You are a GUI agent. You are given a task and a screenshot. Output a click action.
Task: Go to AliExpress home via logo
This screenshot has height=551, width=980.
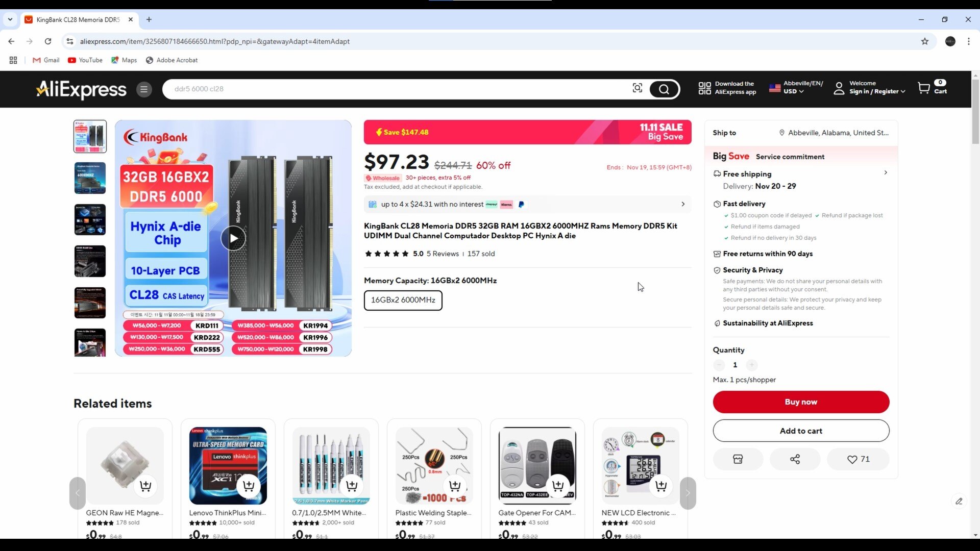tap(81, 89)
